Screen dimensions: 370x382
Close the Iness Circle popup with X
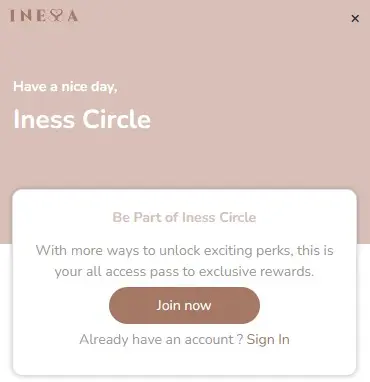pos(355,18)
